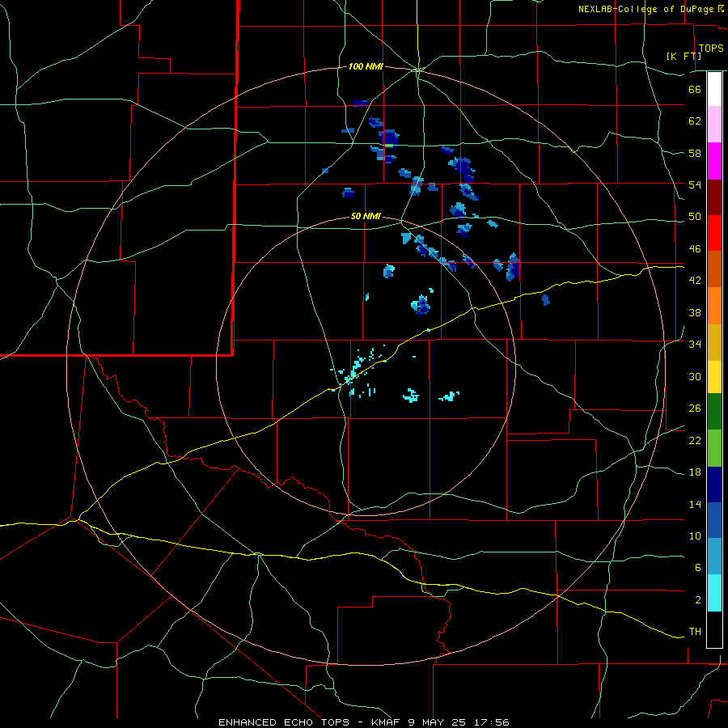728x728 pixels.
Task: Click the 62 legend value
Action: point(695,121)
